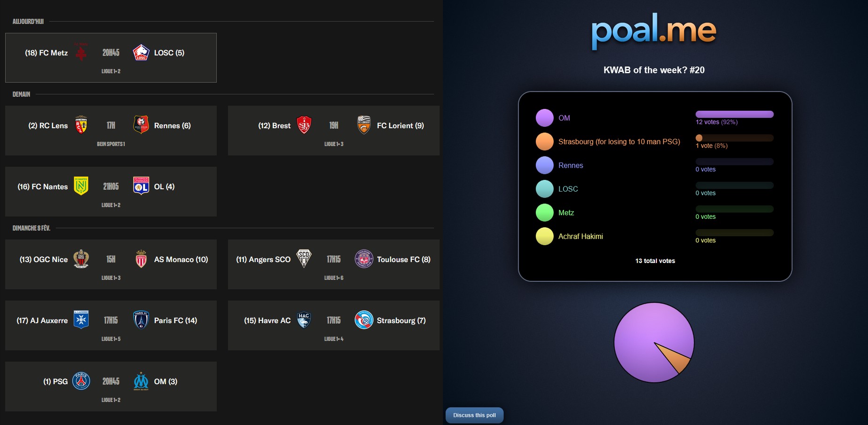Image resolution: width=868 pixels, height=425 pixels.
Task: Click the OM purple vote bar
Action: tap(734, 114)
